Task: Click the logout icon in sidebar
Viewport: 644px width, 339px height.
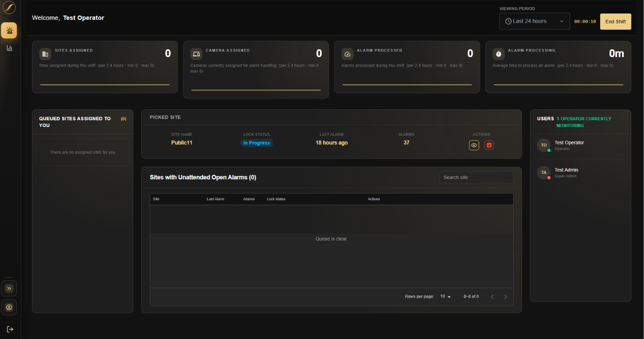Action: click(x=10, y=329)
